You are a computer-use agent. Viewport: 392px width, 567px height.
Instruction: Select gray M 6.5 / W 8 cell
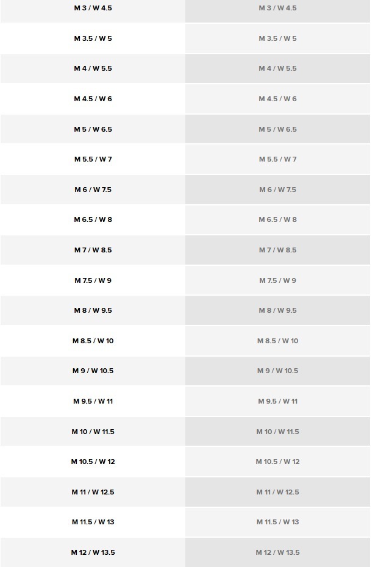[x=277, y=219]
